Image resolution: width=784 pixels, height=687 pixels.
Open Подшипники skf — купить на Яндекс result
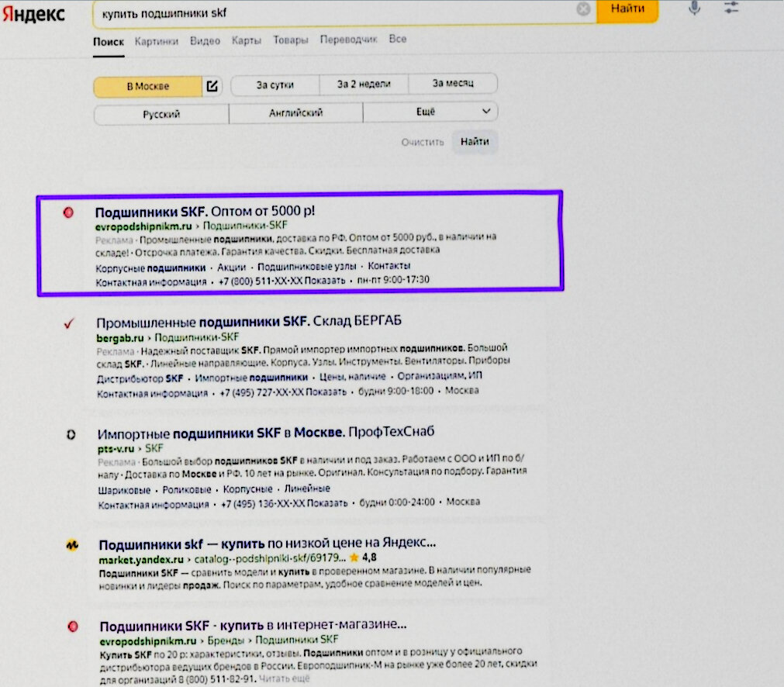point(268,544)
